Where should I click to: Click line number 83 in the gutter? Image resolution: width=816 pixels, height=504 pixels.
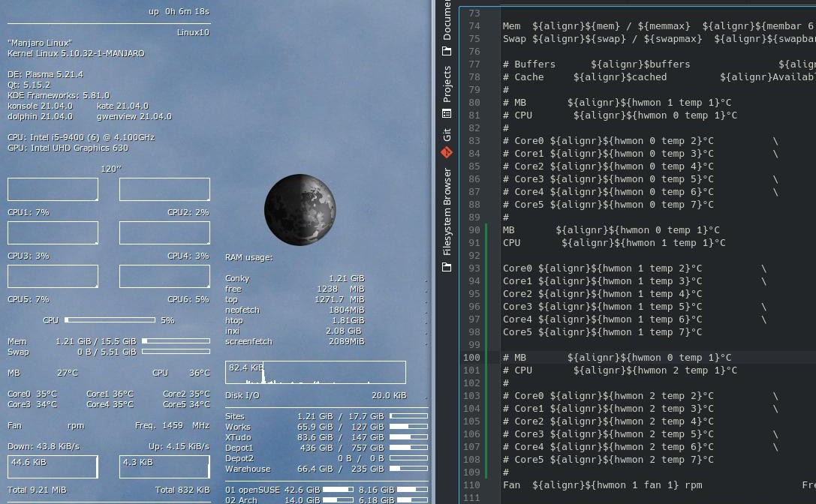pyautogui.click(x=473, y=141)
